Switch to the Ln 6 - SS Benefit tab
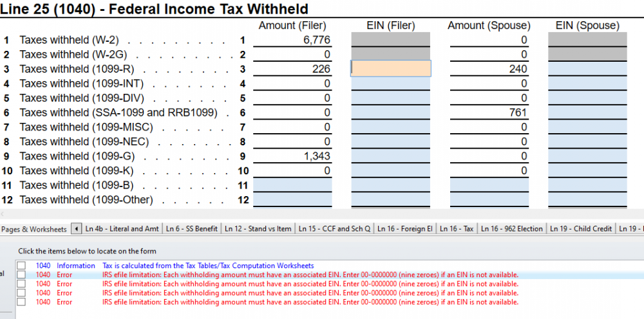The width and height of the screenshot is (644, 319). (192, 229)
